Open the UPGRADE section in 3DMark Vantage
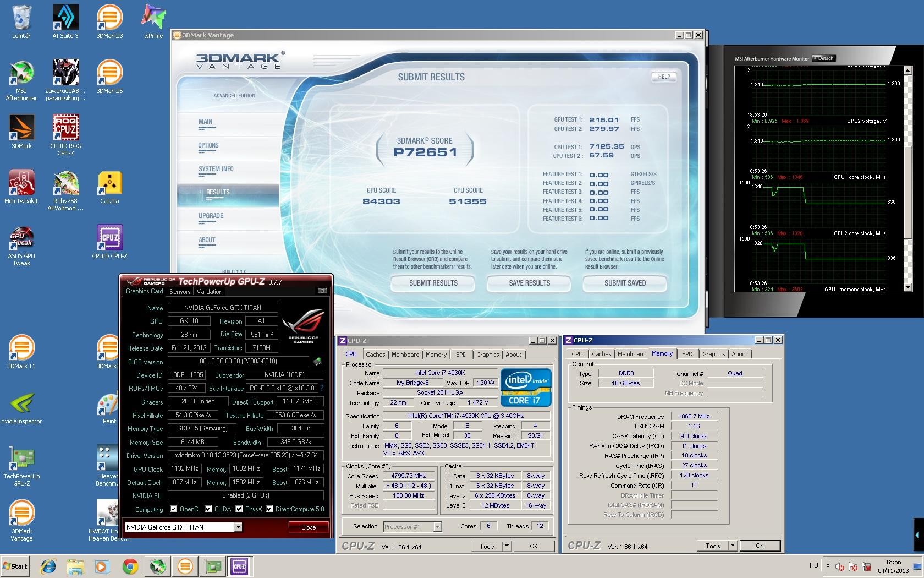Image resolution: width=924 pixels, height=578 pixels. [x=211, y=216]
